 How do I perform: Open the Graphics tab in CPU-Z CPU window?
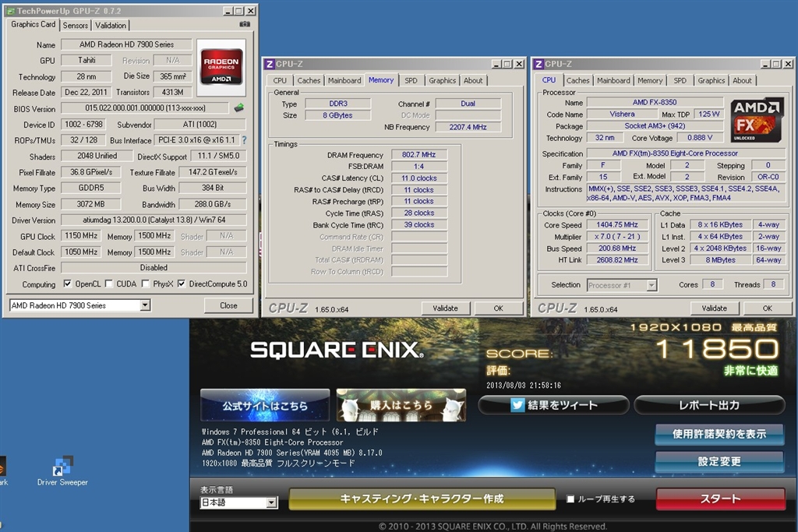[x=711, y=80]
